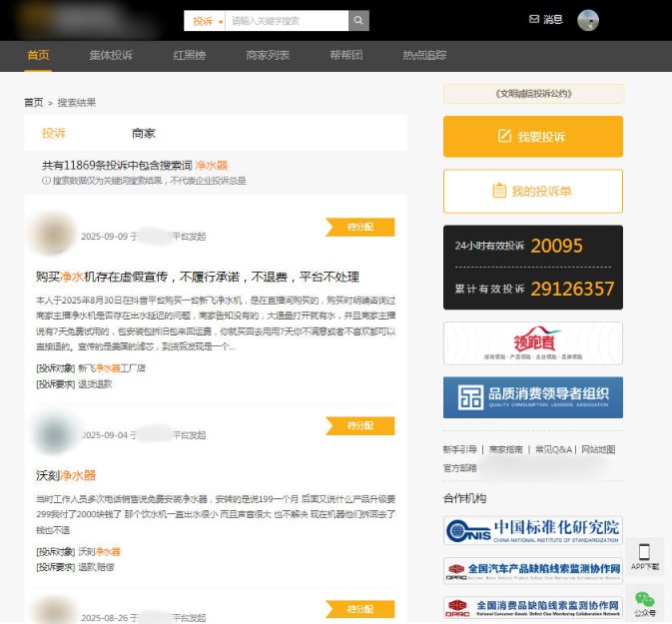Click user avatar of 2025-09-09 complaint
Image resolution: width=672 pixels, height=624 pixels.
(x=53, y=234)
